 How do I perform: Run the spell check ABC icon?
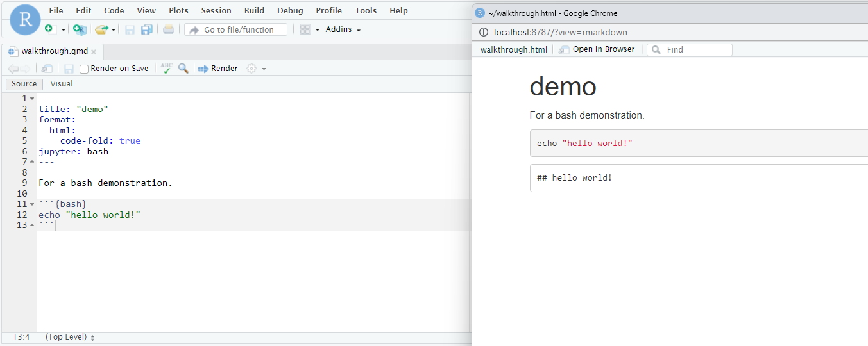[166, 69]
